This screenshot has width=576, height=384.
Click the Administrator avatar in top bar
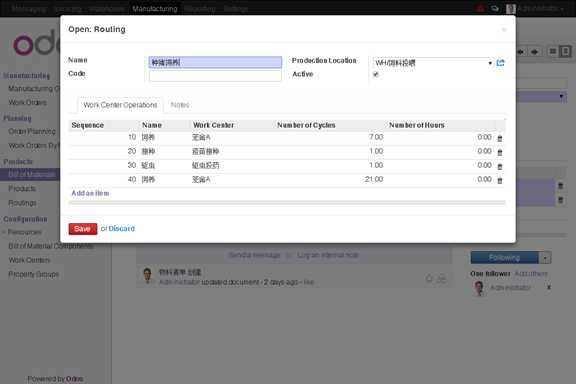pyautogui.click(x=511, y=8)
